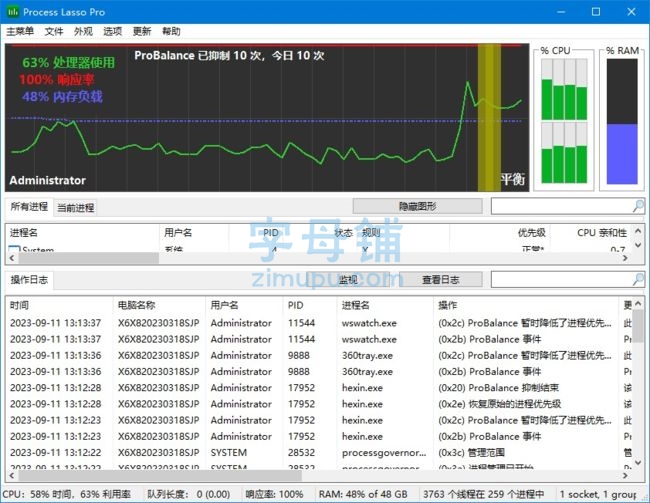
Task: Open the 更新 menu
Action: coord(142,31)
